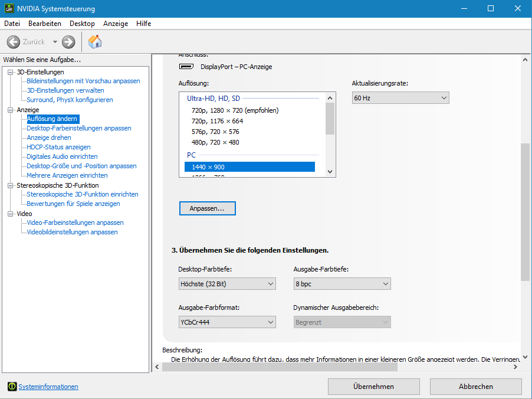This screenshot has width=532, height=399.
Task: Click the resolution list scrollbar thumb
Action: [330, 119]
